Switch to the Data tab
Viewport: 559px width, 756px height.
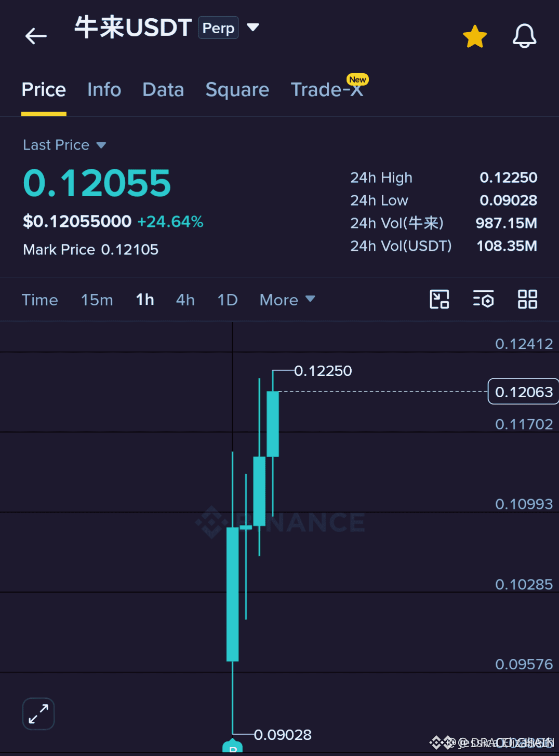[163, 90]
